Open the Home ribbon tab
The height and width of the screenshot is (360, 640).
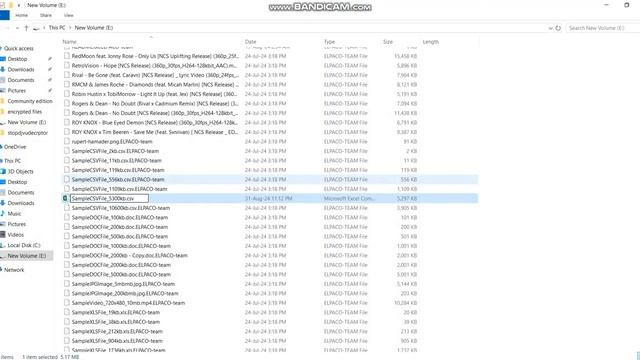tap(22, 16)
